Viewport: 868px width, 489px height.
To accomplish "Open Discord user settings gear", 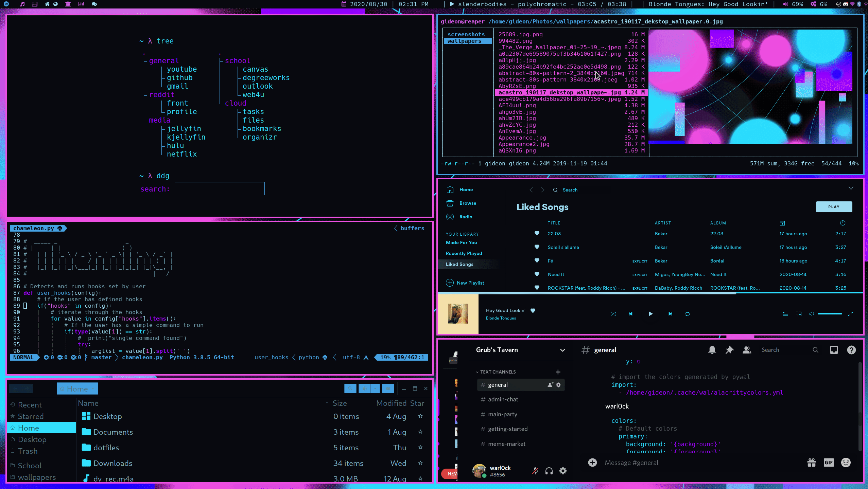I will click(x=563, y=471).
